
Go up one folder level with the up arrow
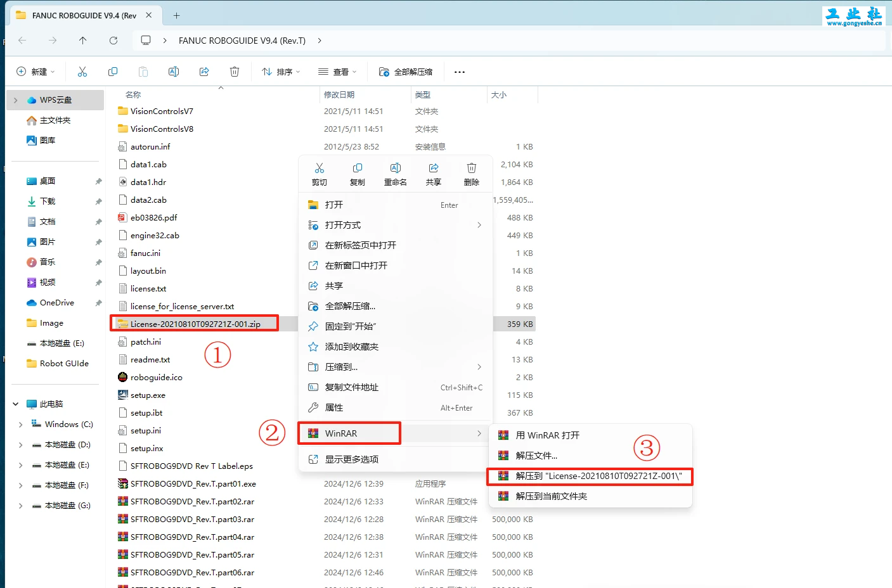click(83, 41)
